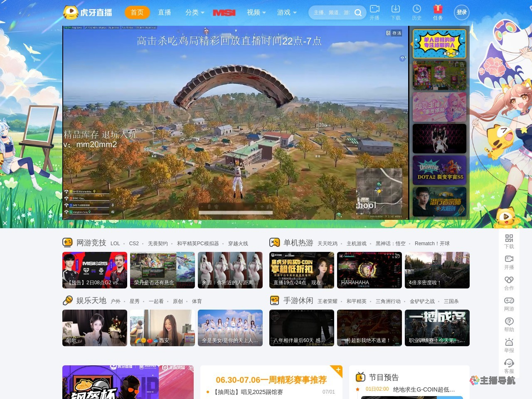The image size is (532, 399).
Task: Open the 职业训练赛 stream card
Action: 437,328
